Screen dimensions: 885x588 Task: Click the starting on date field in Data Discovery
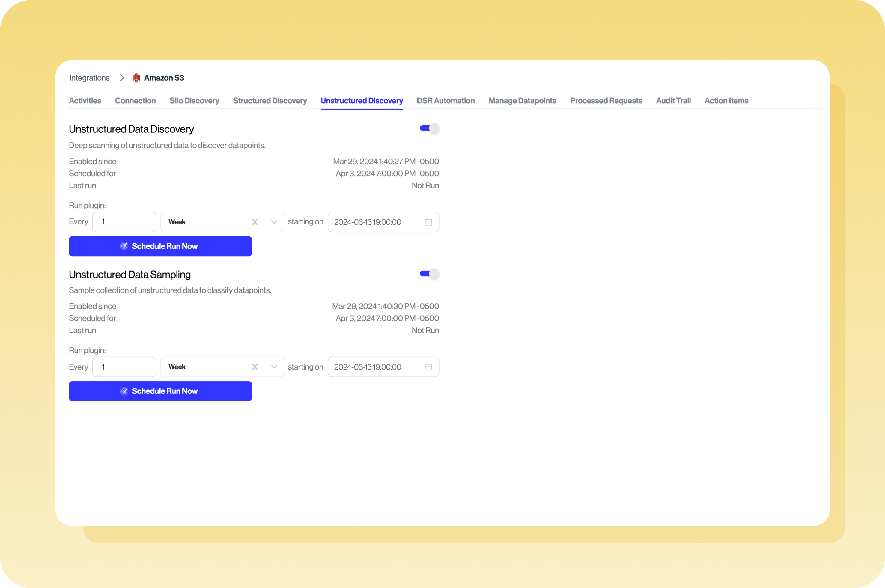[x=383, y=222]
